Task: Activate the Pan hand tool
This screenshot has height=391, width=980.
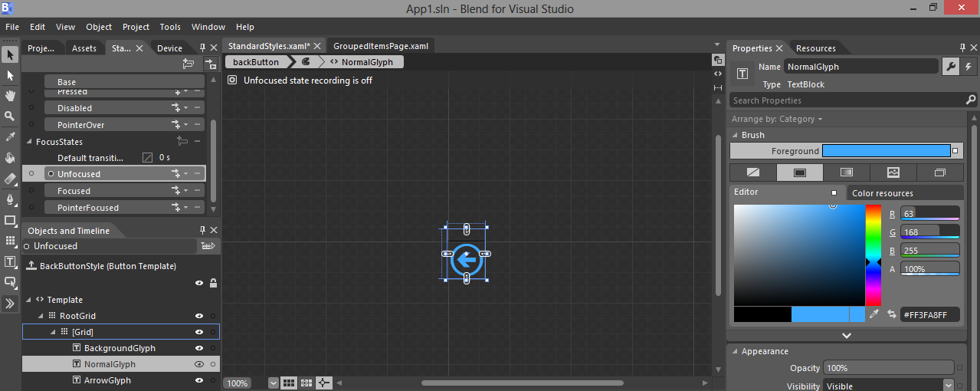Action: point(10,96)
